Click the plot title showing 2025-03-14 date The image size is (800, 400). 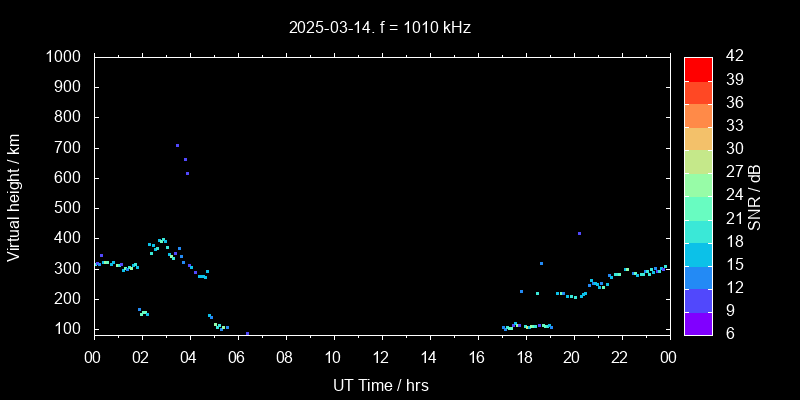tap(380, 28)
